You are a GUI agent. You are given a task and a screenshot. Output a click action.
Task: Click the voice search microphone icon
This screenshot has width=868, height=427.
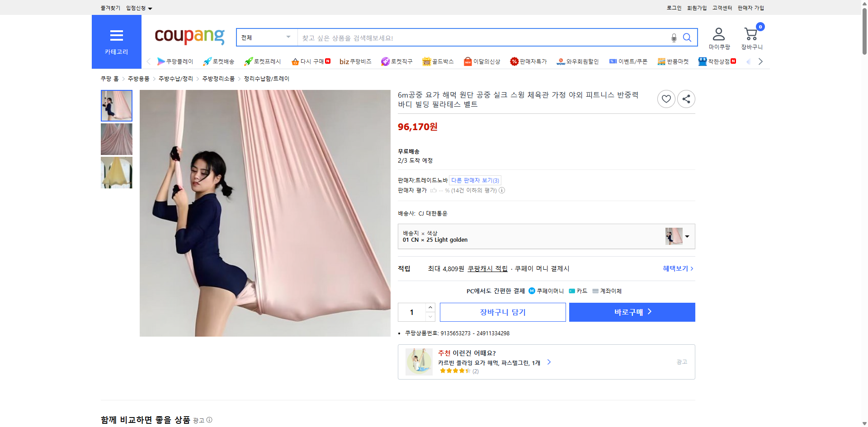673,38
